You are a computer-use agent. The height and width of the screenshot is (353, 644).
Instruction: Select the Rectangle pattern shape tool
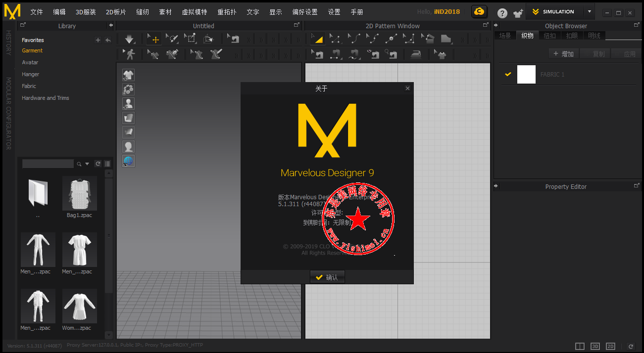(446, 39)
